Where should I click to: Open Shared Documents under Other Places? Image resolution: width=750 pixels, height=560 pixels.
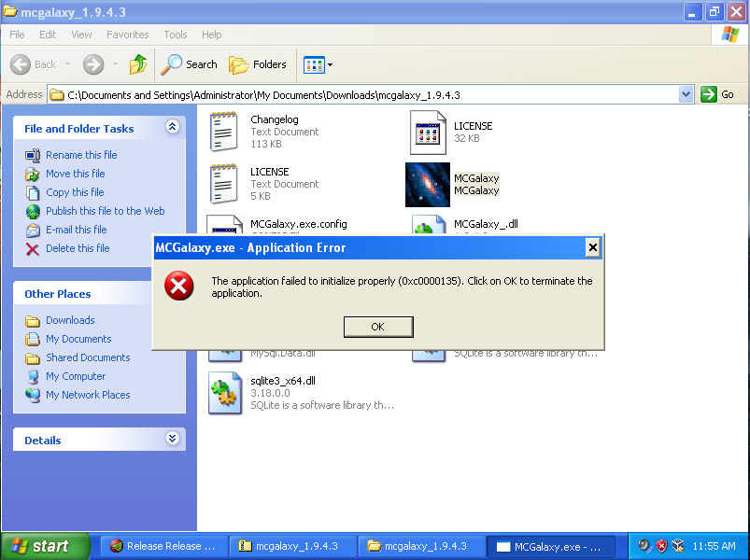click(x=88, y=357)
